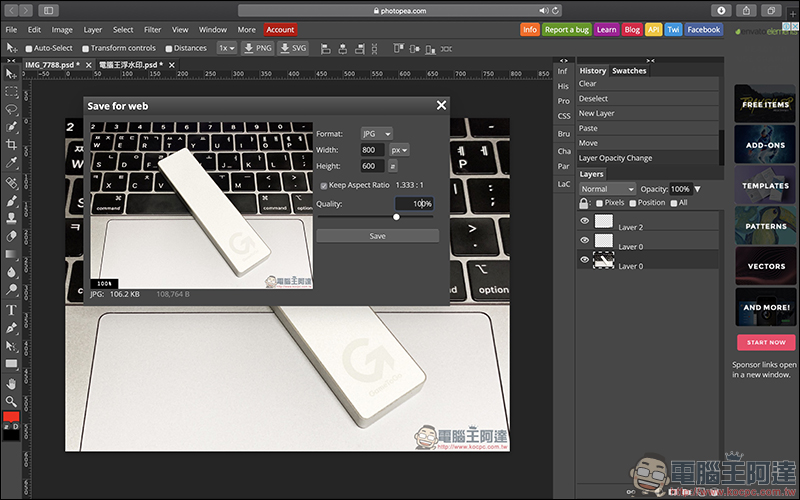Viewport: 800px width, 500px height.
Task: Click Save in the Save for web dialog
Action: click(x=378, y=236)
